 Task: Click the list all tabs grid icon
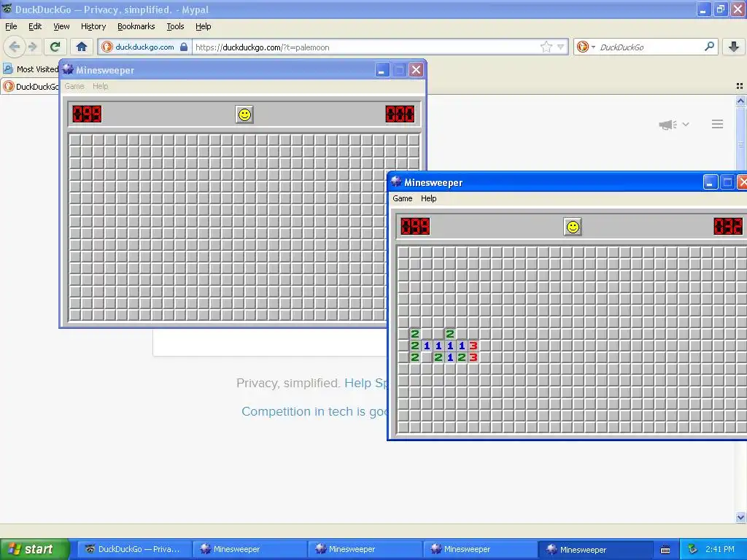(x=740, y=86)
